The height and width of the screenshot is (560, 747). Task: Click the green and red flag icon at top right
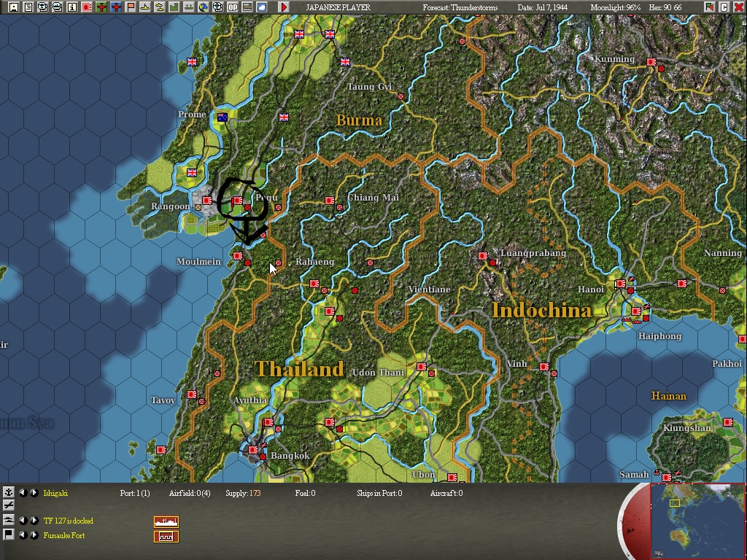710,7
